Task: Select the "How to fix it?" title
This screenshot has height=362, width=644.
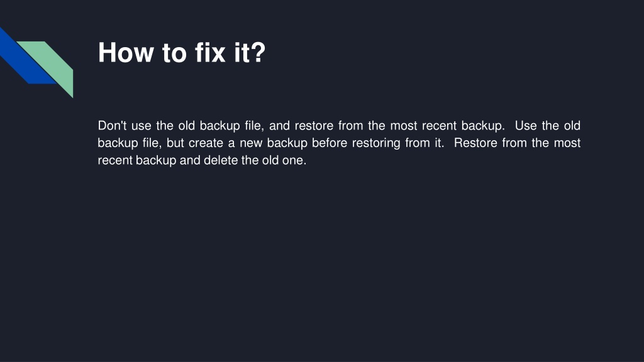Action: [182, 53]
